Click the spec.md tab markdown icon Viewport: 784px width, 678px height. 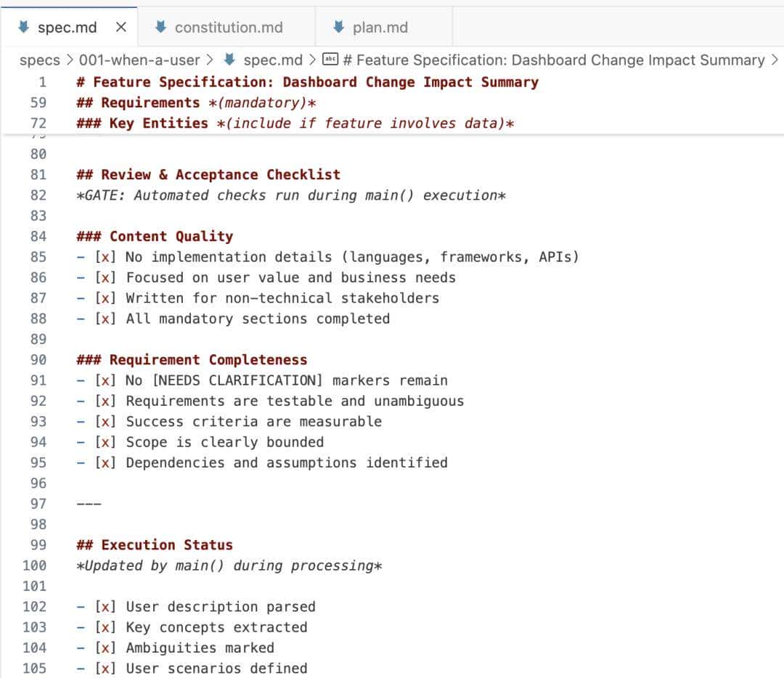click(24, 28)
